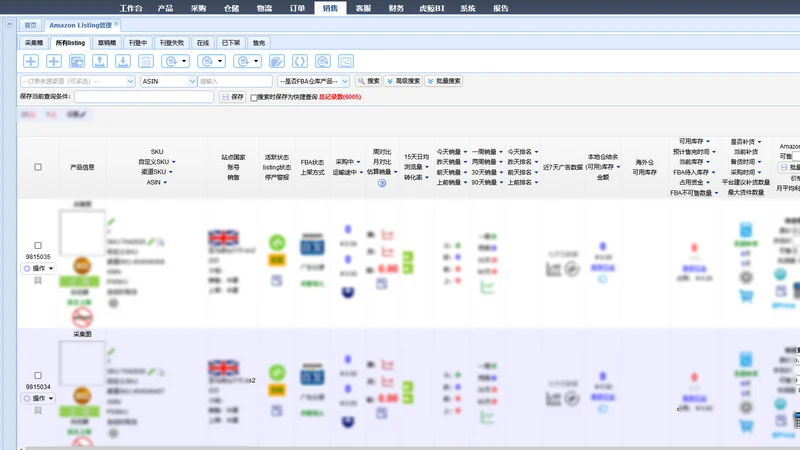
Task: Switch to the 在线 tab
Action: pos(203,43)
